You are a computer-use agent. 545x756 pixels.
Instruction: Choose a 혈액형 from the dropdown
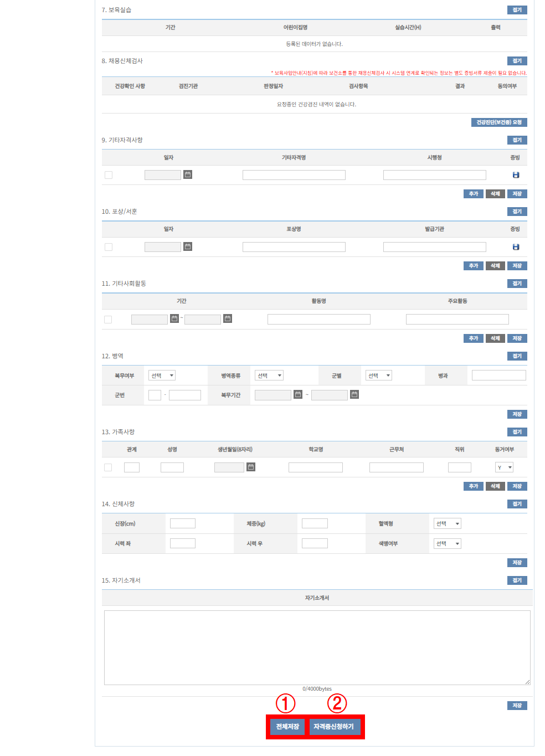(448, 523)
